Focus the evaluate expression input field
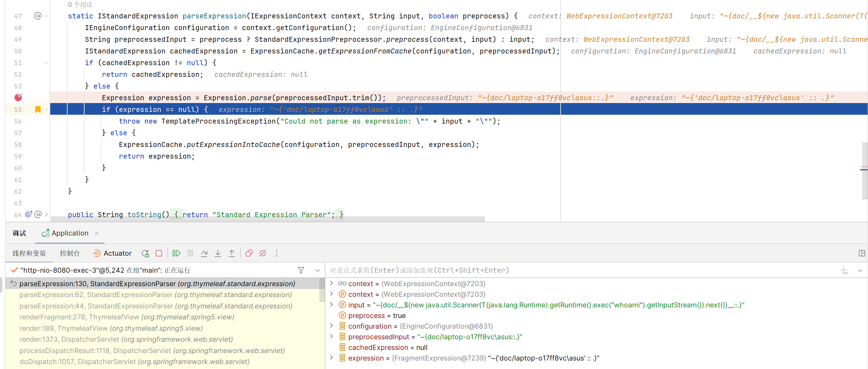Viewport: 868px width, 369px height. click(580, 270)
